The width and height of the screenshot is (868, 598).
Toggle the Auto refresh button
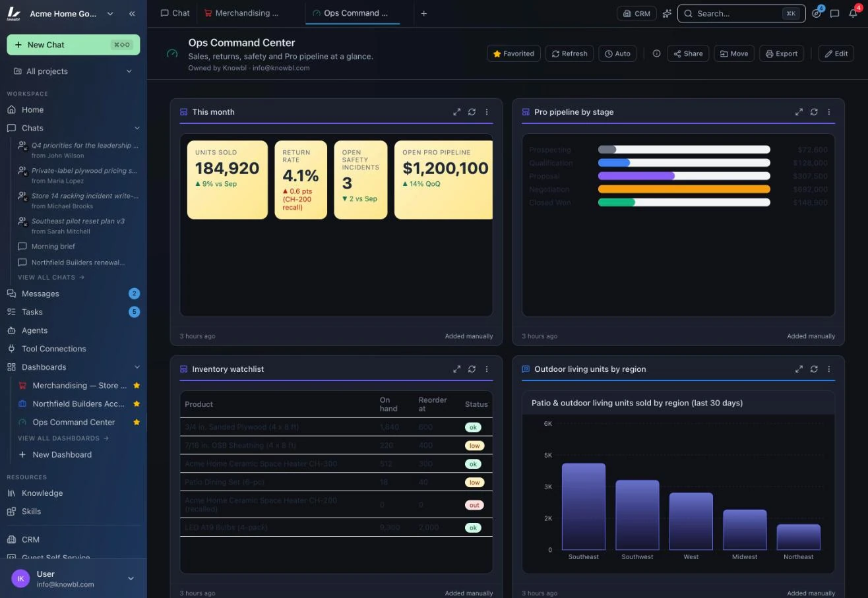617,53
